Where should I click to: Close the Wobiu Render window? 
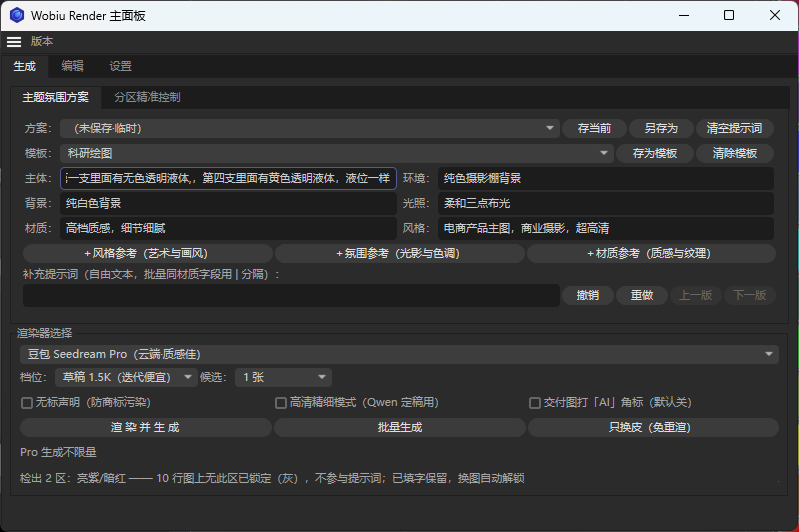[x=775, y=15]
